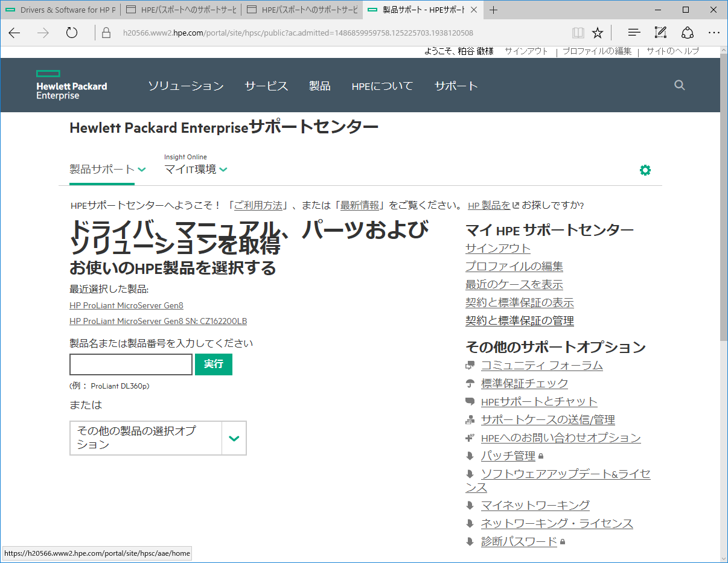The width and height of the screenshot is (728, 563).
Task: Open 契約と標準保証の表示 link
Action: click(x=520, y=303)
